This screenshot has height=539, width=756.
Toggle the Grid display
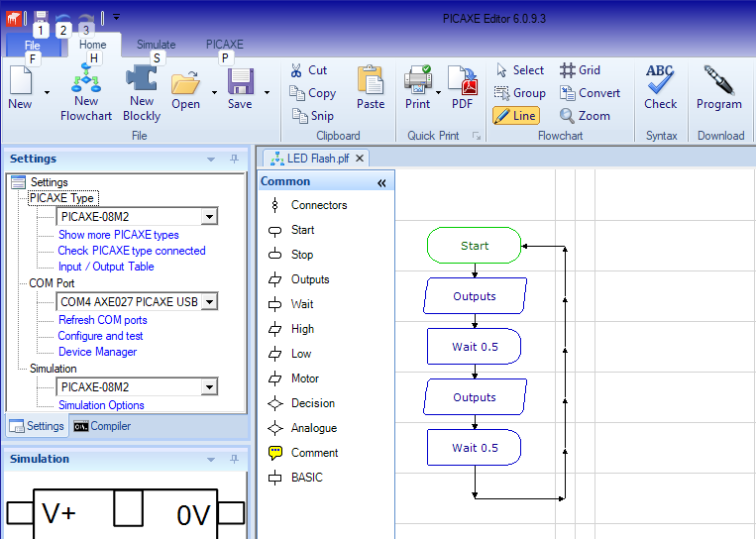click(581, 70)
